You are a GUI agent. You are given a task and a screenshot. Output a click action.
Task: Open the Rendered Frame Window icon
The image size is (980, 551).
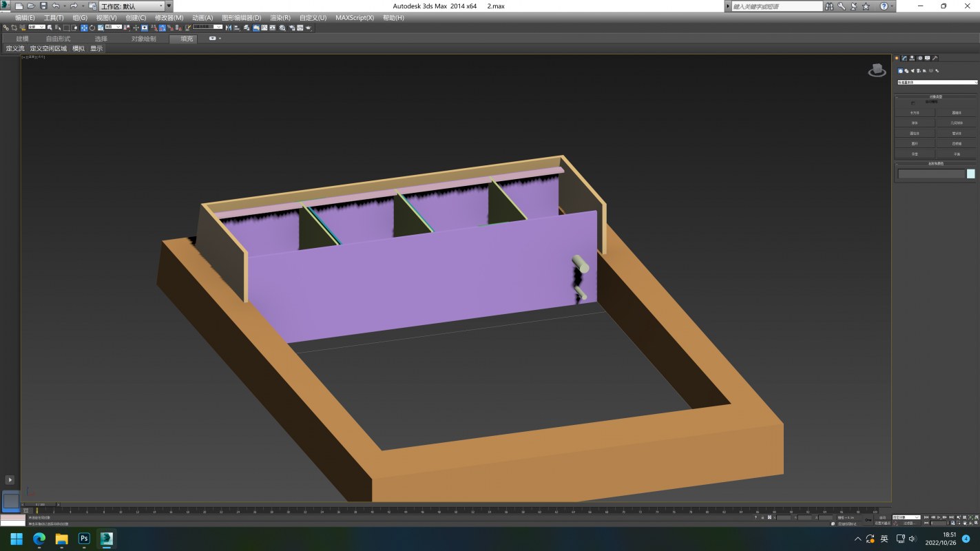[x=300, y=28]
